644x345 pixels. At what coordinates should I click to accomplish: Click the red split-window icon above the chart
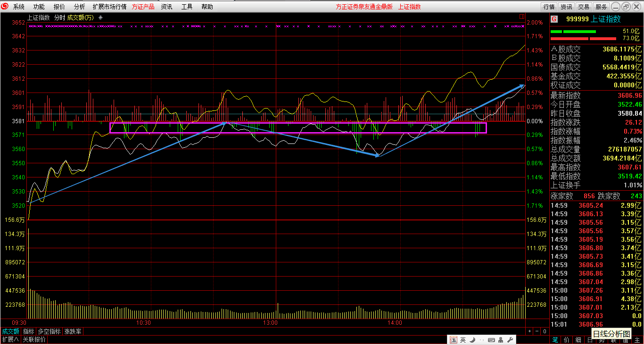coord(522,17)
